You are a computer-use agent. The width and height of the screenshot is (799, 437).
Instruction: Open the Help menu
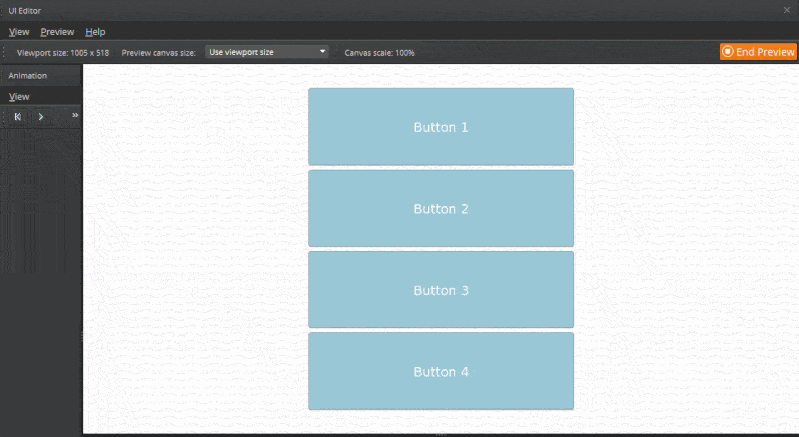pyautogui.click(x=95, y=32)
